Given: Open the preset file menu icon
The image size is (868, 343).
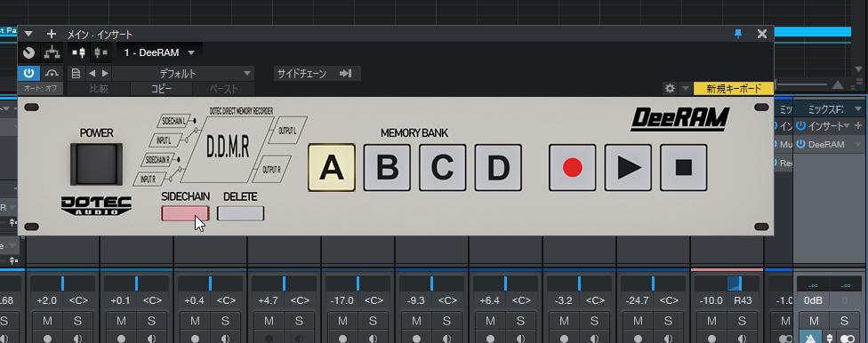Looking at the screenshot, I should click(76, 74).
